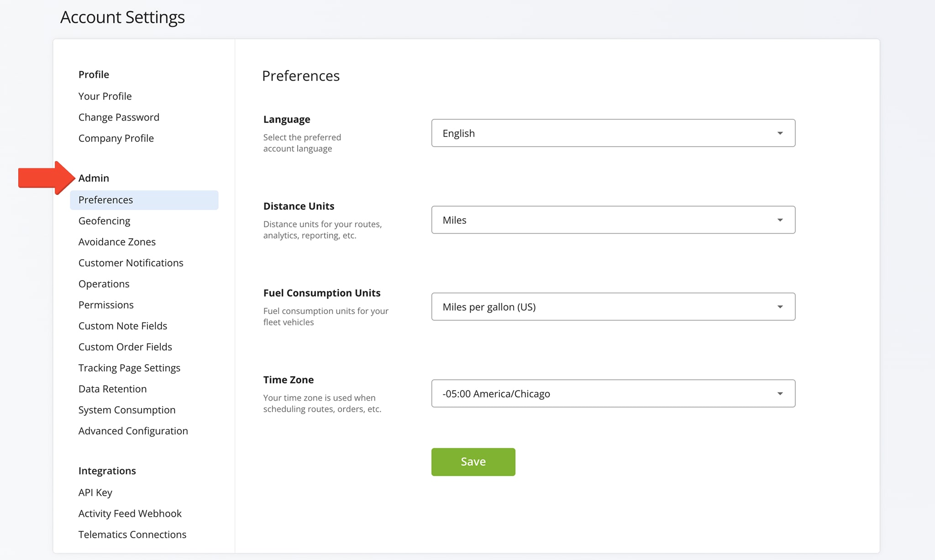Click the Fuel Consumption dropdown arrow
935x560 pixels.
[x=780, y=307]
